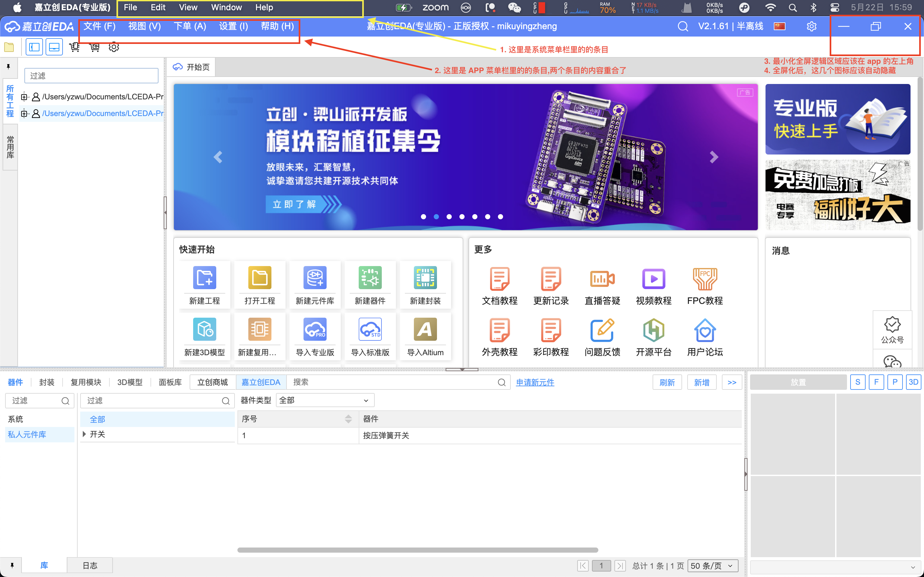
Task: Toggle the left panel visibility button
Action: pos(34,47)
